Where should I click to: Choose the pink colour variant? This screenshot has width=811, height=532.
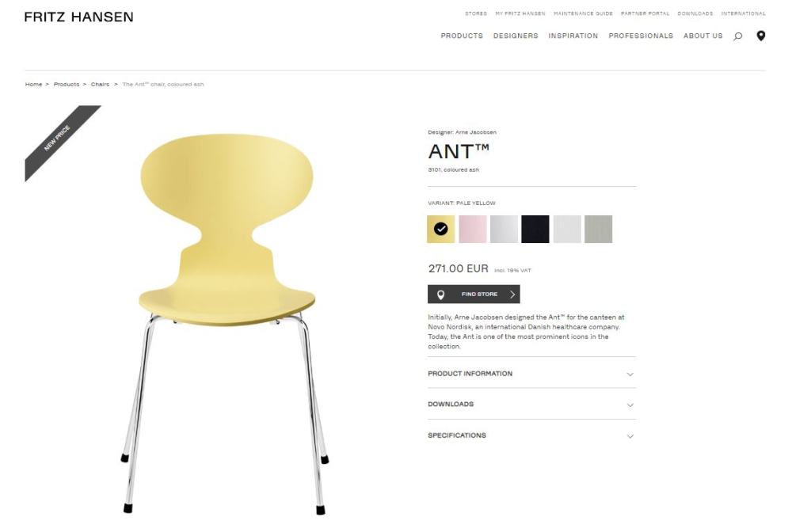coord(472,229)
